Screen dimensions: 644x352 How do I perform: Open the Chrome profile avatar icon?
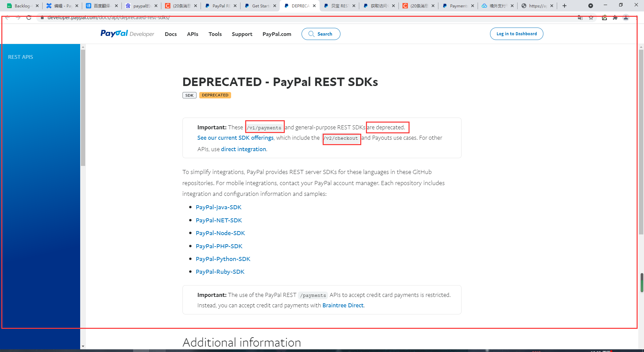626,18
